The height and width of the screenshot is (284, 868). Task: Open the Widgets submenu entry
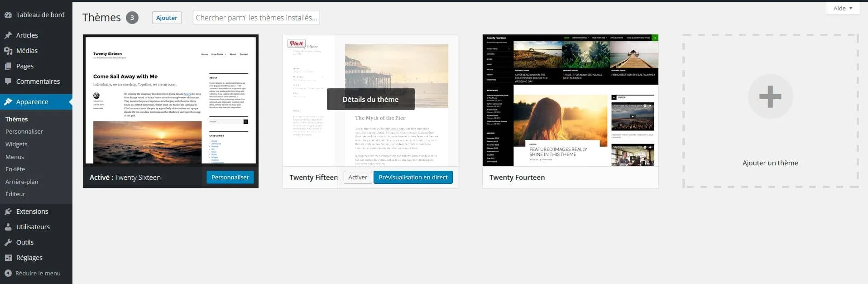pos(16,144)
